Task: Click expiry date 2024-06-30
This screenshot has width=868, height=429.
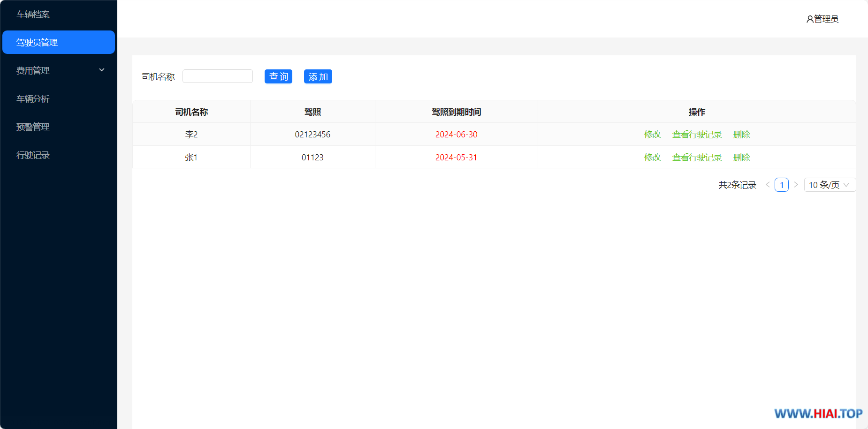Action: [x=457, y=135]
